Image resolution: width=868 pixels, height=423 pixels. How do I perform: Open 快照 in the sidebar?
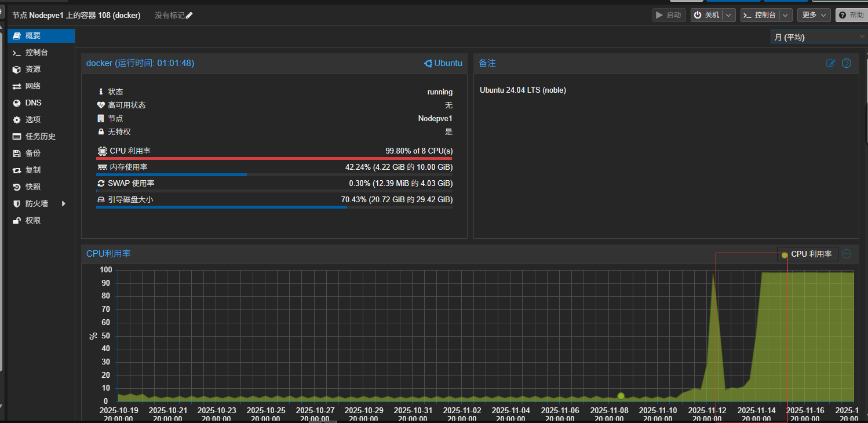point(33,187)
